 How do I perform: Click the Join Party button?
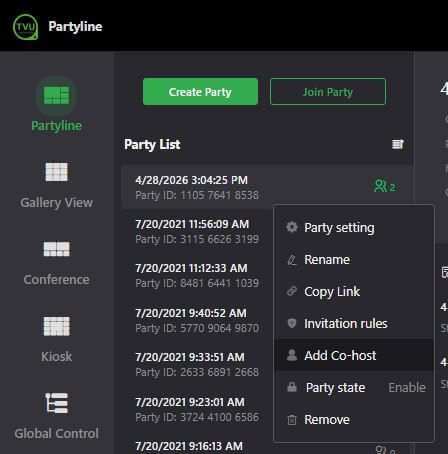click(x=328, y=92)
